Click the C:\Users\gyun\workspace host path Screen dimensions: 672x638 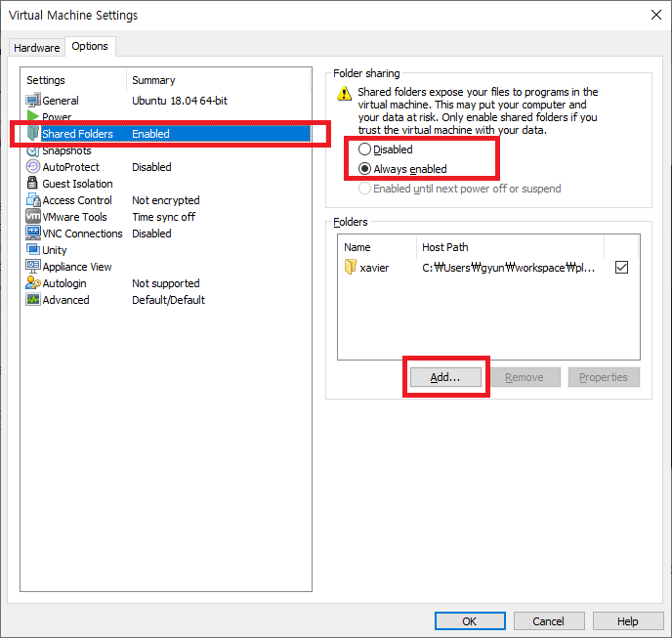click(508, 268)
